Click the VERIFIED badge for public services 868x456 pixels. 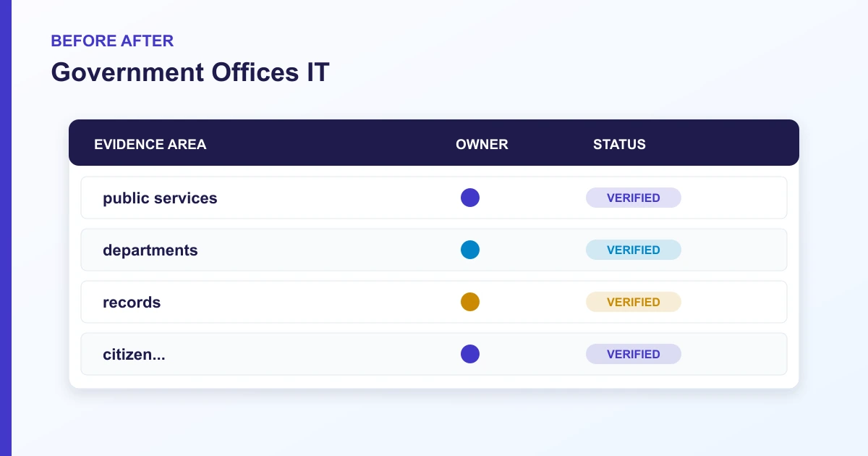(x=634, y=198)
